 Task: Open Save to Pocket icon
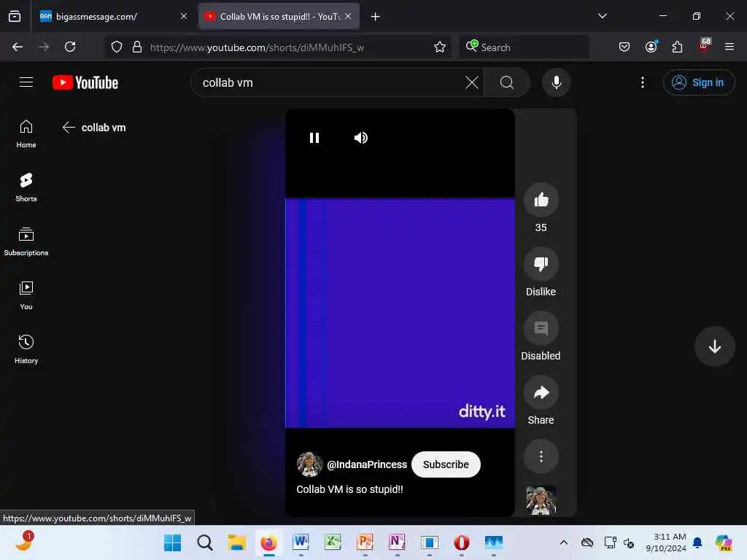coord(624,47)
